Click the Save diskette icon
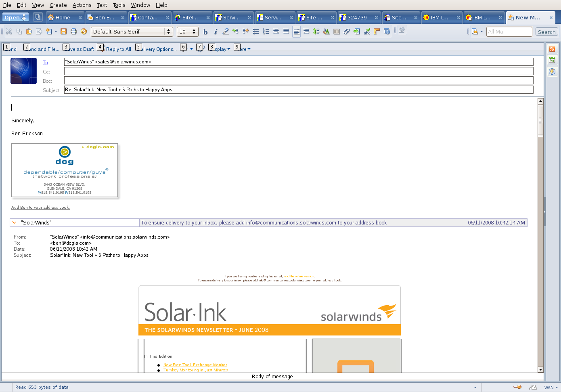 64,31
